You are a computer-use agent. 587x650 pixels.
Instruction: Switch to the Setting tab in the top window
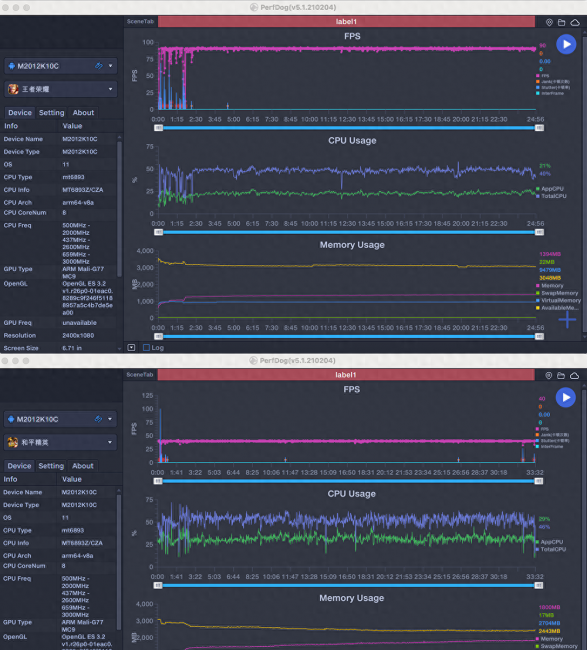[x=51, y=113]
